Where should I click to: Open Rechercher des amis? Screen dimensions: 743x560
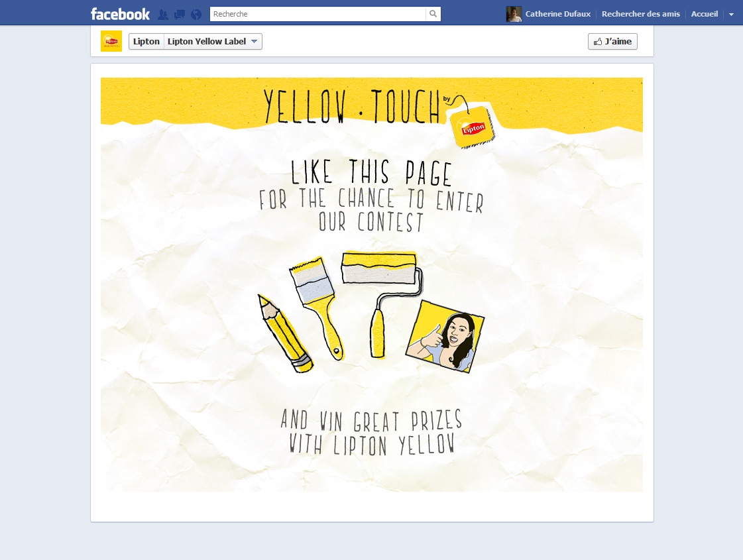coord(641,14)
